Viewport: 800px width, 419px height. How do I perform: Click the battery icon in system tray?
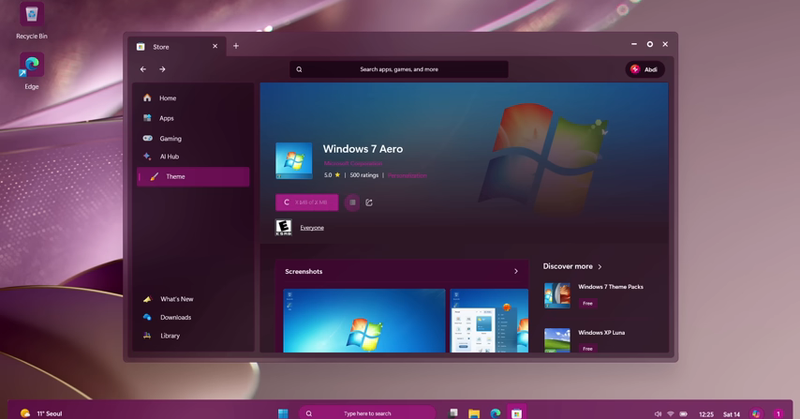[684, 414]
